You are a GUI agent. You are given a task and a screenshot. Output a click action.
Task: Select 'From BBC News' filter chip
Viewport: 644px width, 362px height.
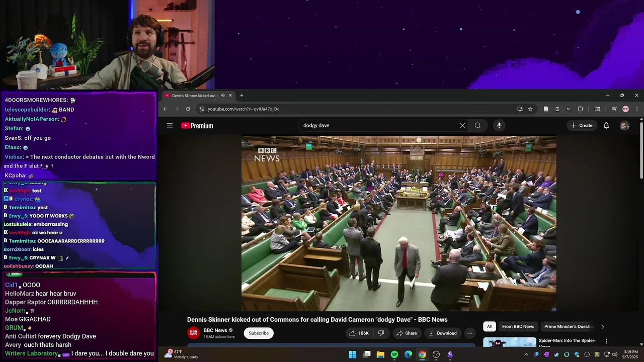tap(518, 327)
